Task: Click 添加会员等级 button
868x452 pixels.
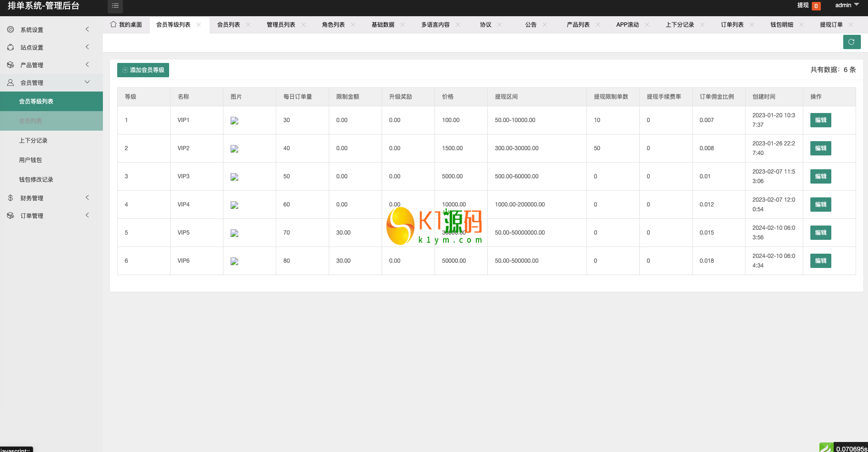Action: [x=143, y=70]
